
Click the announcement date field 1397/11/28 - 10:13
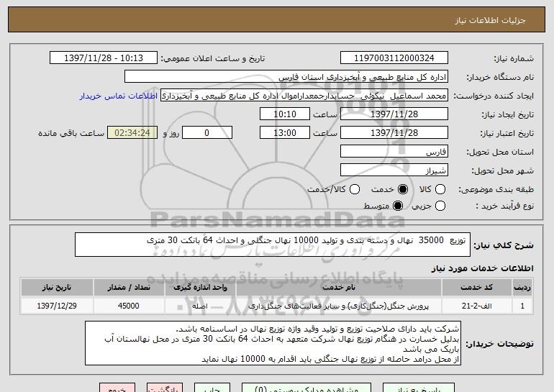point(104,58)
